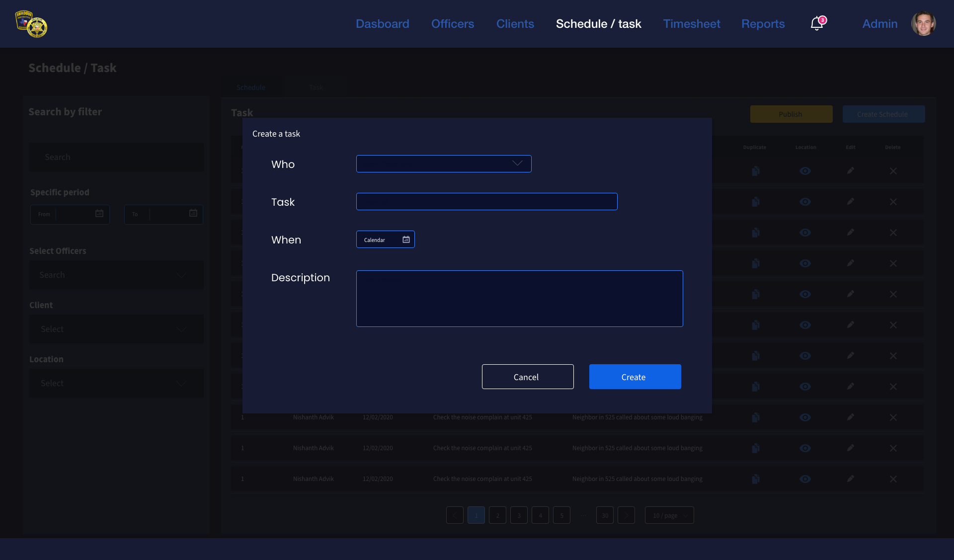The image size is (954, 560).
Task: Toggle eye icon for second task row
Action: click(805, 202)
